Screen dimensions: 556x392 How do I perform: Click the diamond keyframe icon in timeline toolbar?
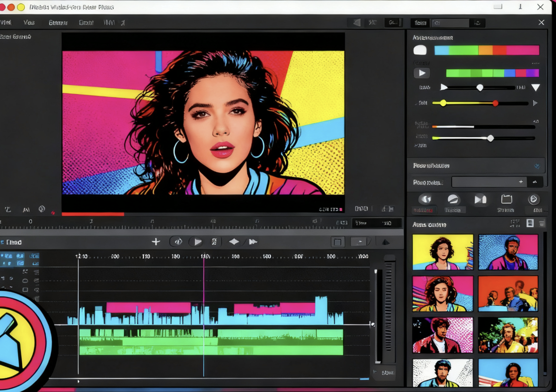click(x=234, y=242)
